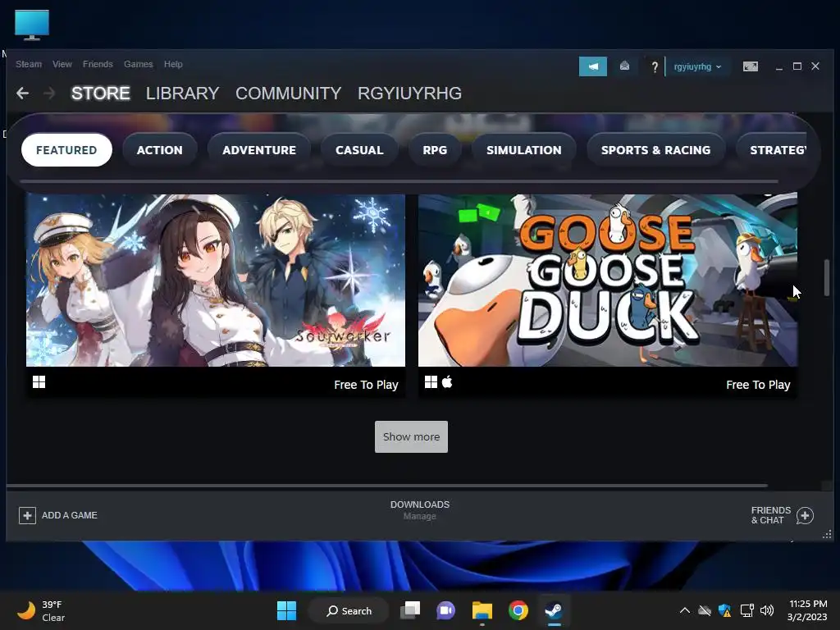Click the bottom horizontal page scrollbar
Screen dimensions: 840x630
point(387,486)
